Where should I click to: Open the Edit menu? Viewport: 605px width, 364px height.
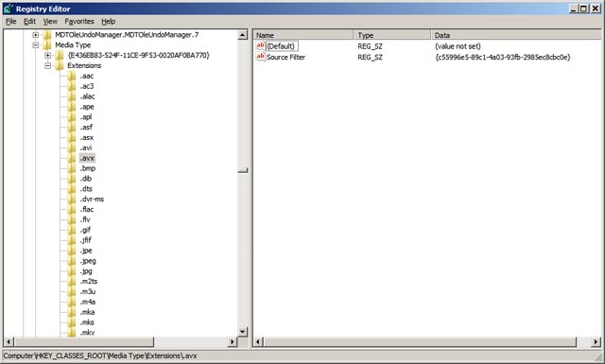click(x=29, y=21)
